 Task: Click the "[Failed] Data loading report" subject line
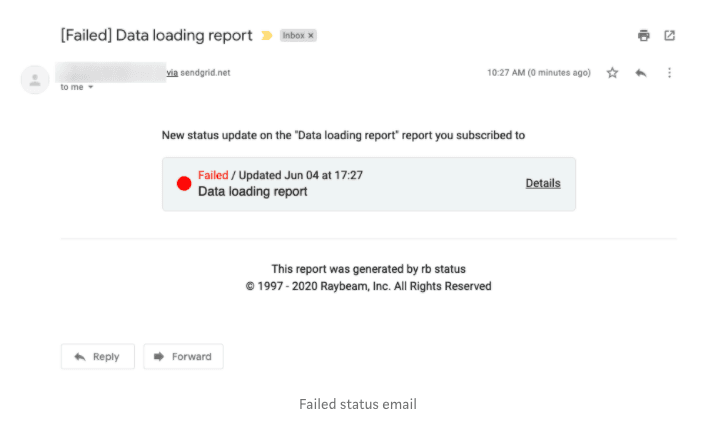click(x=157, y=36)
